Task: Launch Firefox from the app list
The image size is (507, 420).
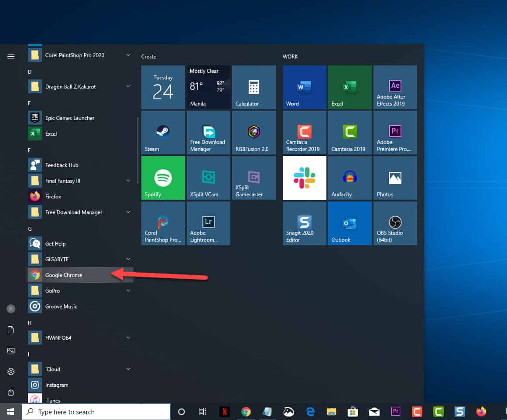Action: point(80,197)
